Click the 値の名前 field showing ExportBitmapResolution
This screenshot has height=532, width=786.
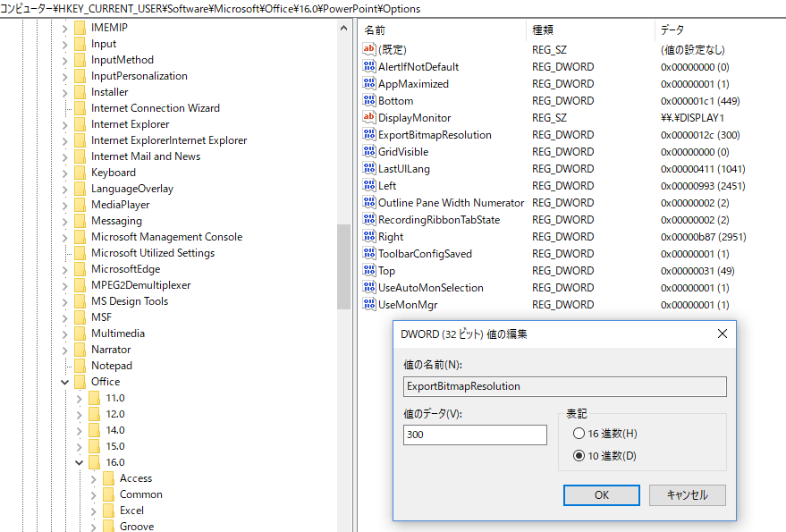[564, 386]
